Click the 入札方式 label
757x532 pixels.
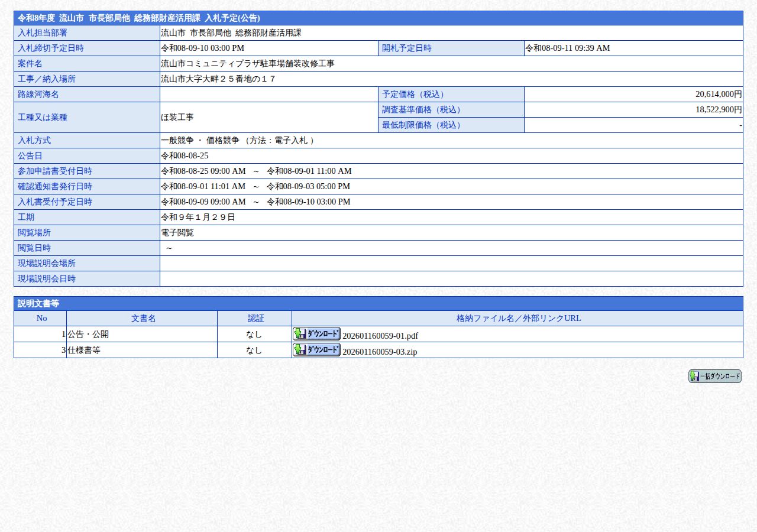tap(34, 141)
